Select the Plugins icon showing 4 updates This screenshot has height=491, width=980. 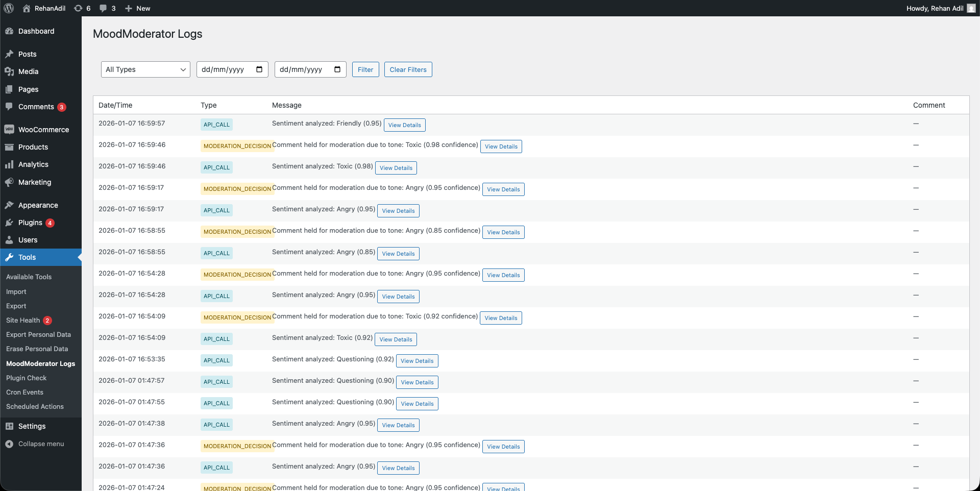pos(10,223)
